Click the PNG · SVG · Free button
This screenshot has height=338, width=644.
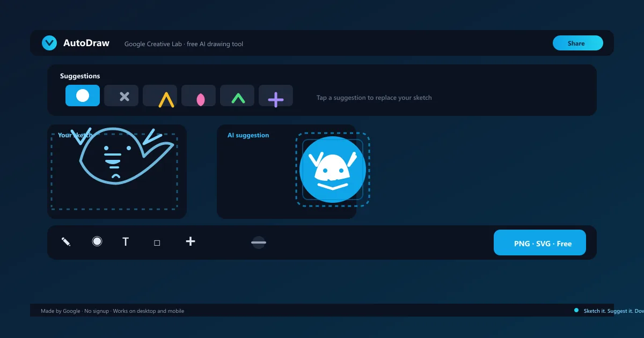point(540,243)
